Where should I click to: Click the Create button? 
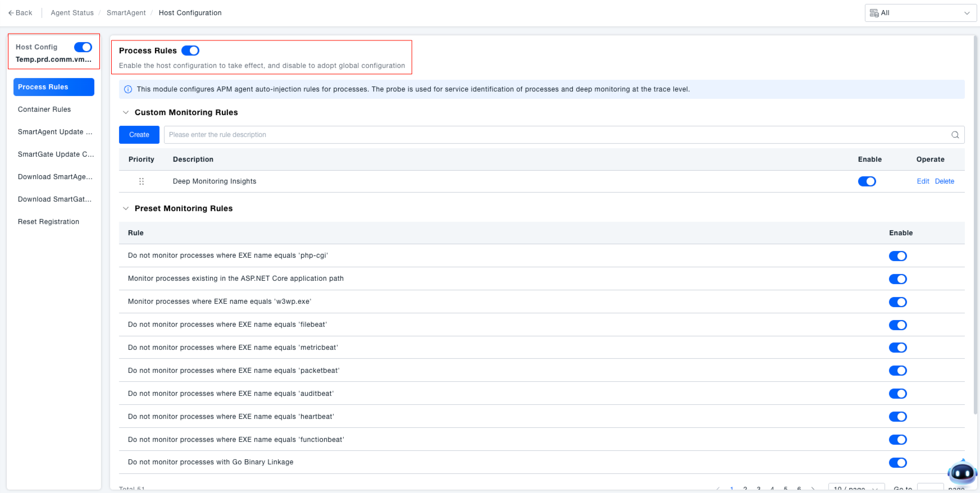tap(139, 135)
